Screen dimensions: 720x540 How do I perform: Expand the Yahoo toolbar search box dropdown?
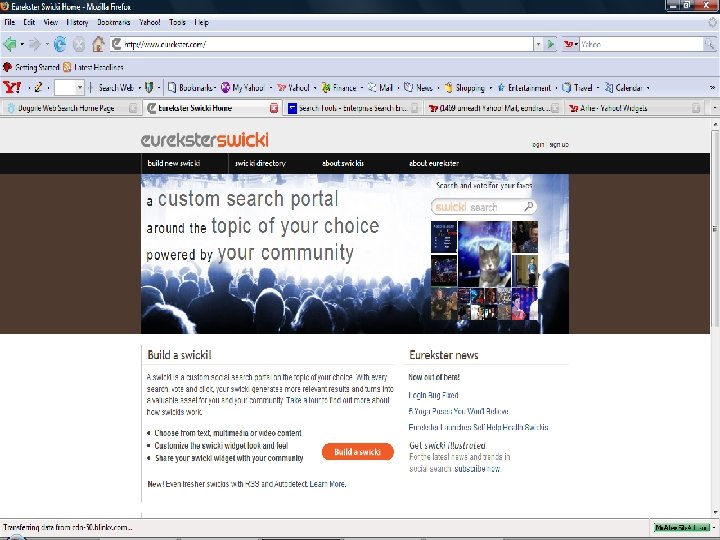click(79, 87)
